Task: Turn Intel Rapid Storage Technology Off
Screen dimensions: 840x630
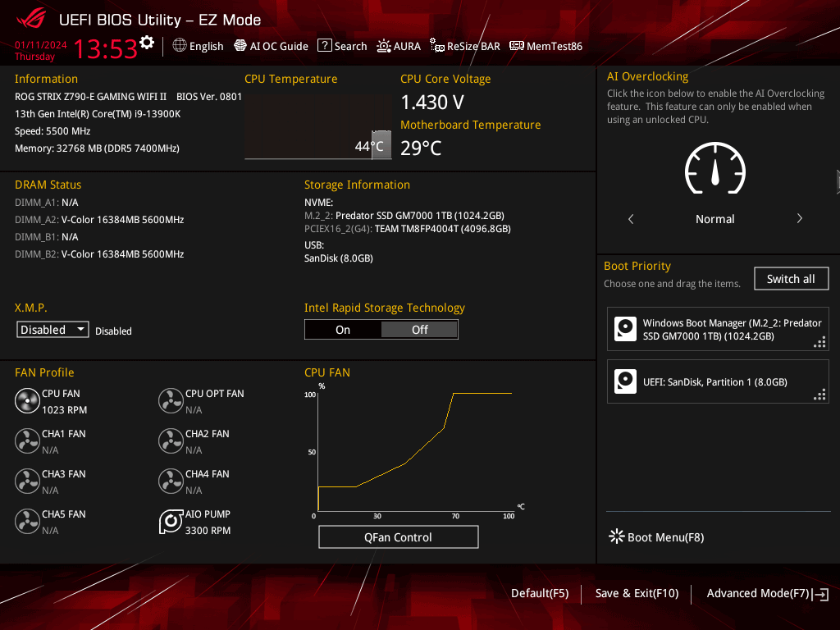Action: point(419,330)
